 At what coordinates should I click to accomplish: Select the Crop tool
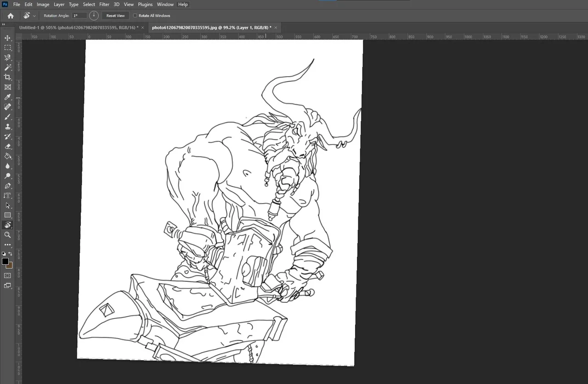pyautogui.click(x=7, y=77)
